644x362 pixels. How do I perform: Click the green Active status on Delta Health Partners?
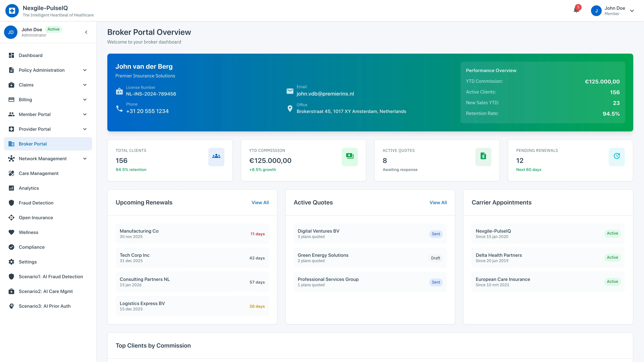tap(612, 257)
